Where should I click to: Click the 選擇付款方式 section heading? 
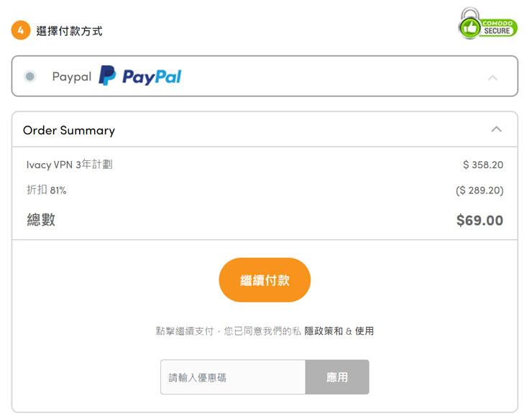(69, 31)
